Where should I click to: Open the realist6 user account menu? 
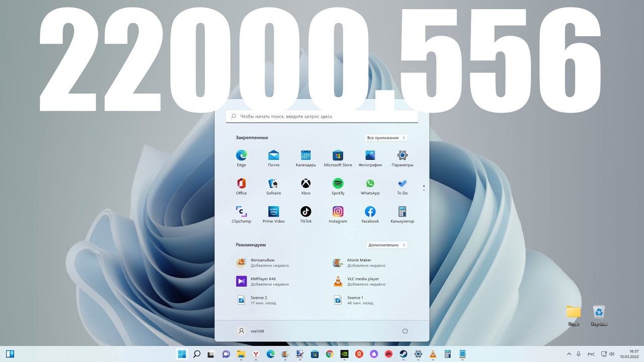251,331
